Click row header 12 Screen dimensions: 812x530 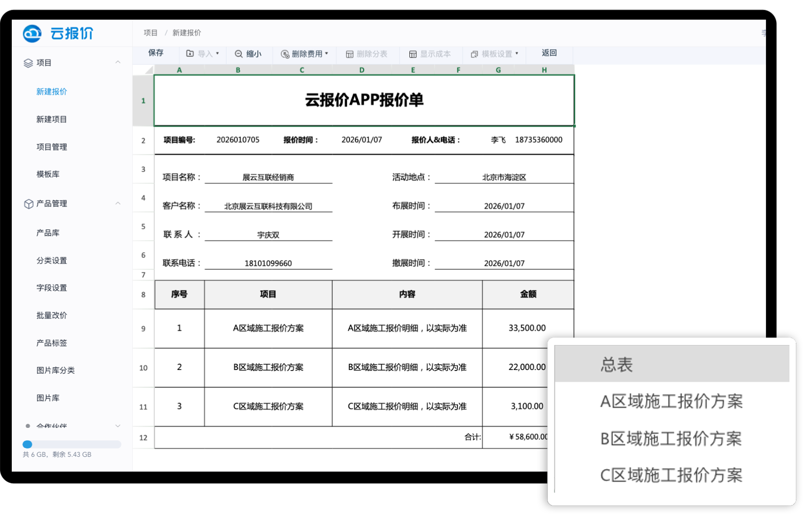(143, 438)
